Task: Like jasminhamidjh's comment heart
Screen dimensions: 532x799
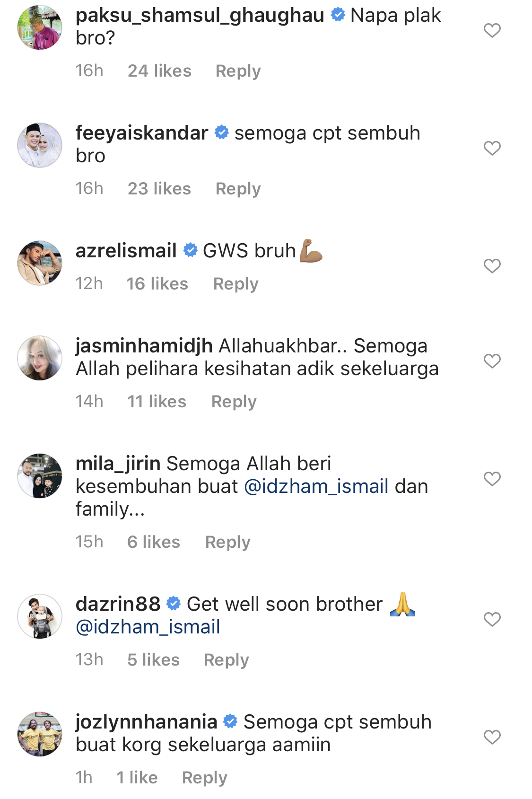Action: (492, 361)
